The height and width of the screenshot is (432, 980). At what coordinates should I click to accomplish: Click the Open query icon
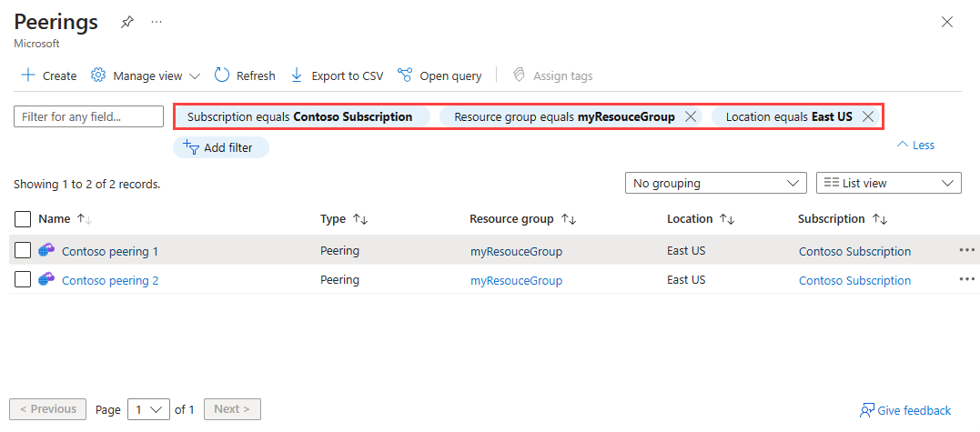click(405, 75)
